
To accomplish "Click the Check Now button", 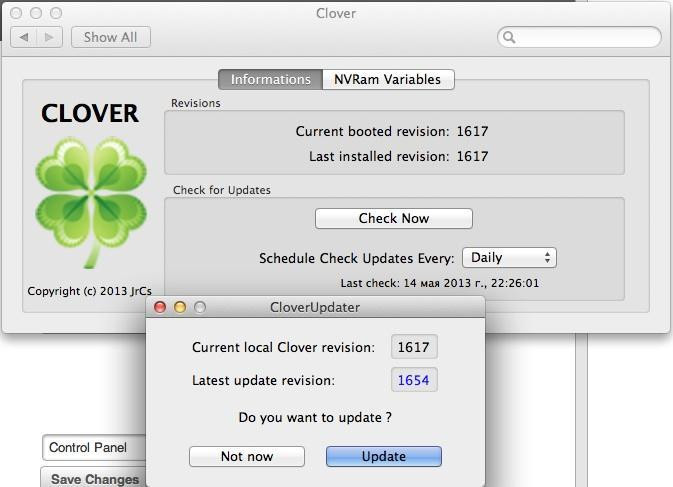I will click(x=394, y=218).
